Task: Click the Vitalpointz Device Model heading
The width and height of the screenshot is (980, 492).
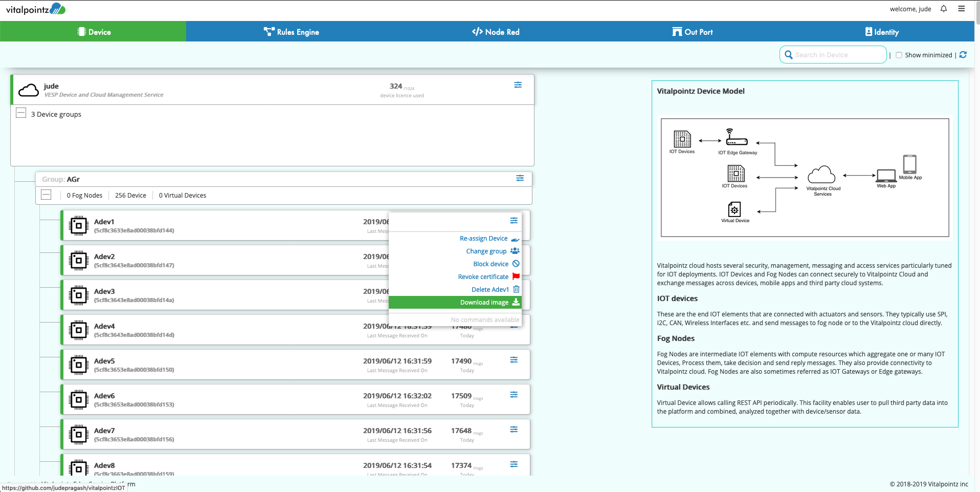Action: click(701, 91)
